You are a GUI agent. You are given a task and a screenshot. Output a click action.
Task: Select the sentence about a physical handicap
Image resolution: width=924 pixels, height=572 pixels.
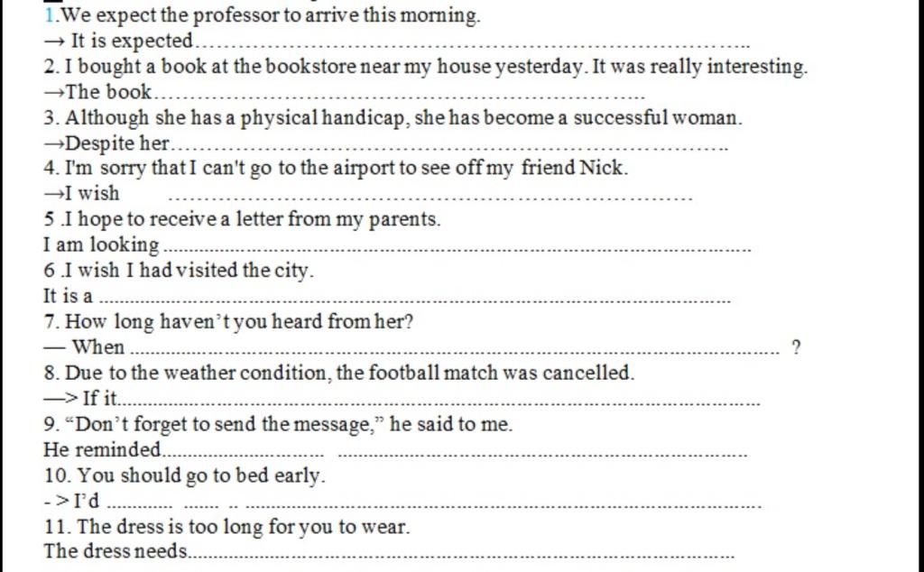pos(393,117)
